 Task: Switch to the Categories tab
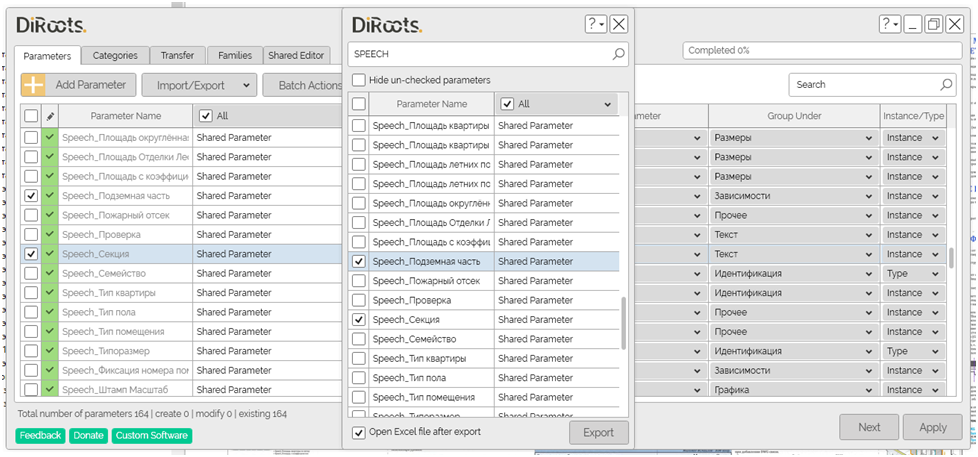115,56
